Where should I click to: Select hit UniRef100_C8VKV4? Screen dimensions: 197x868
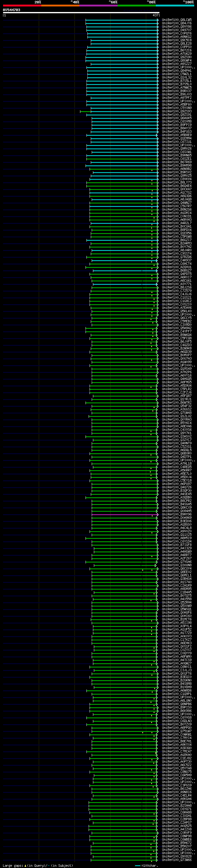pyautogui.click(x=177, y=179)
